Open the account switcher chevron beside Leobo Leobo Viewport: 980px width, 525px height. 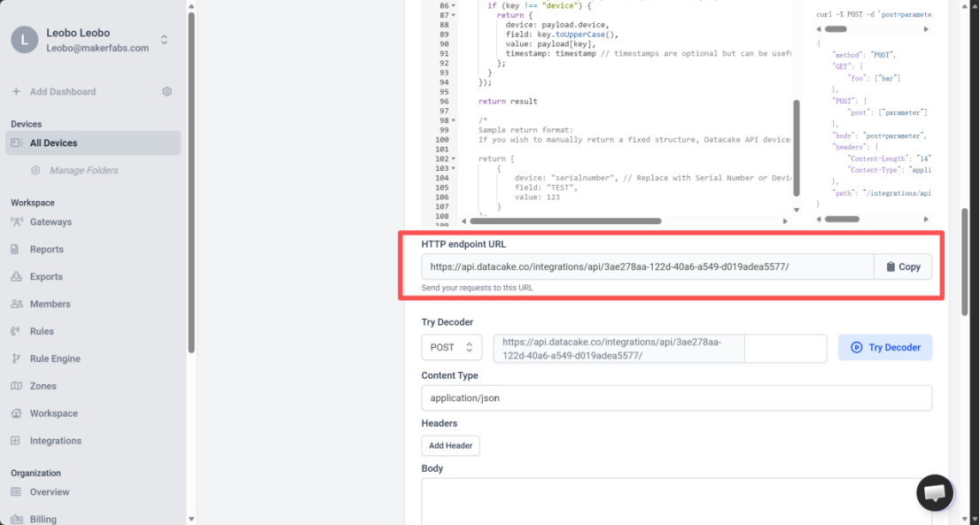(164, 40)
